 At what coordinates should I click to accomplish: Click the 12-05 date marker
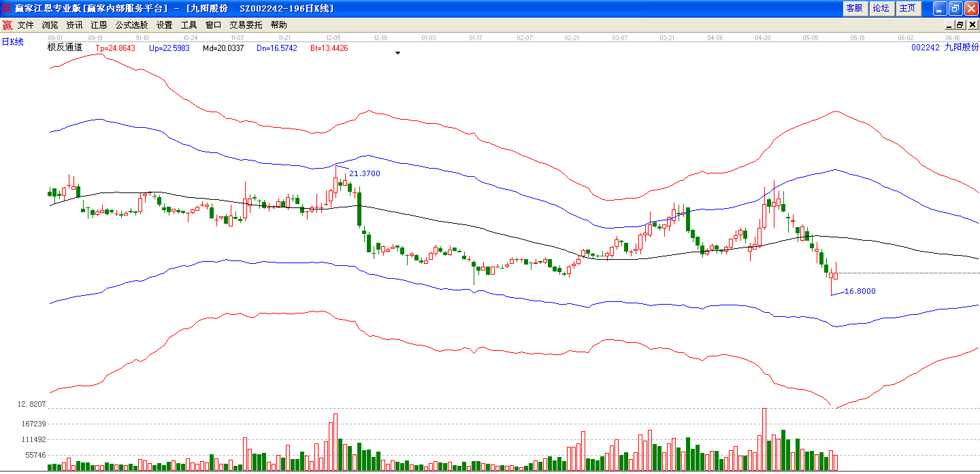[333, 38]
